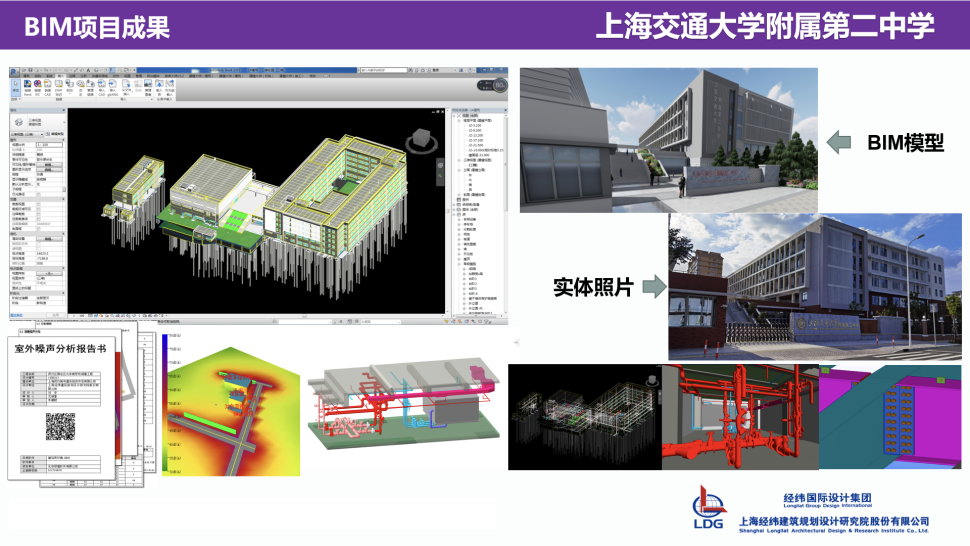The width and height of the screenshot is (970, 546).
Task: Click the 3D view type icon in Properties
Action: tap(19, 122)
